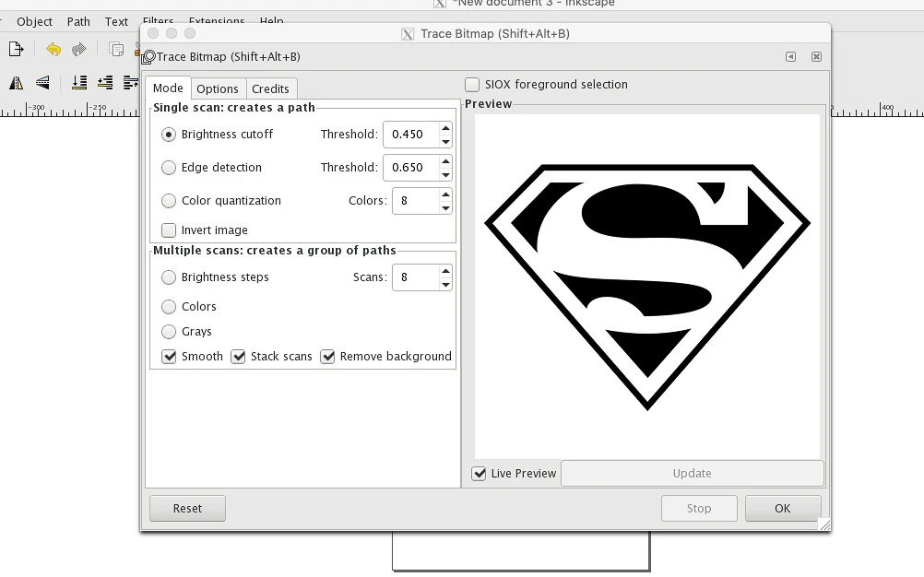Open the Object menu

tap(34, 22)
